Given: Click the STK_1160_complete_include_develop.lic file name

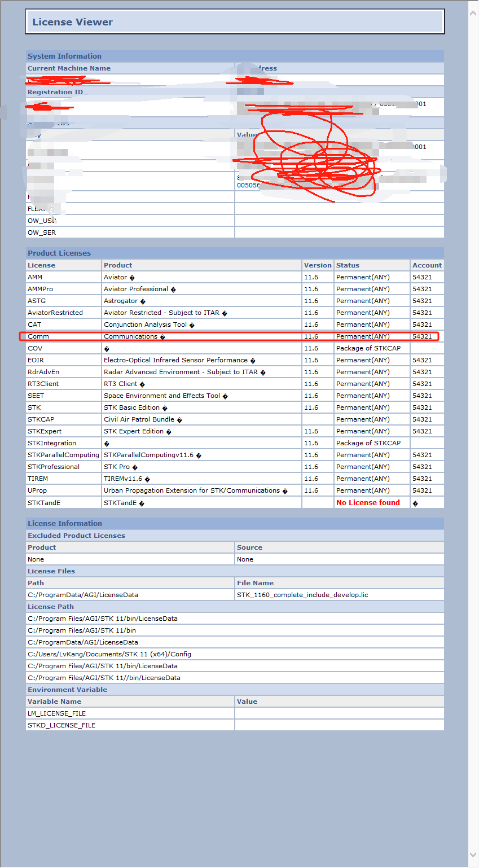Looking at the screenshot, I should click(x=302, y=595).
